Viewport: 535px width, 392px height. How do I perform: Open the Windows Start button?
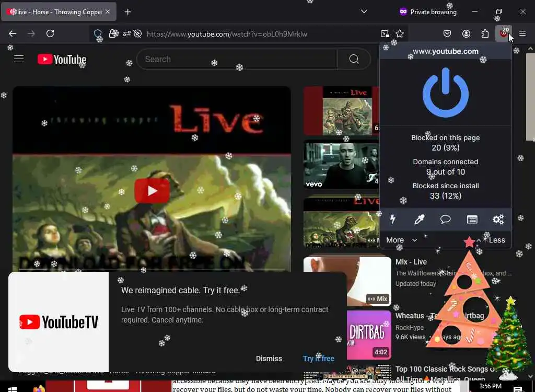13,388
